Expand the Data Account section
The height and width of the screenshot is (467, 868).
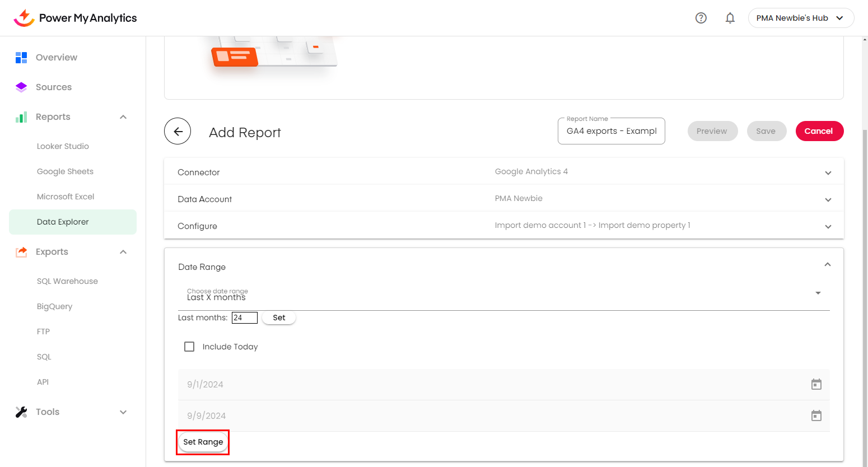(828, 199)
